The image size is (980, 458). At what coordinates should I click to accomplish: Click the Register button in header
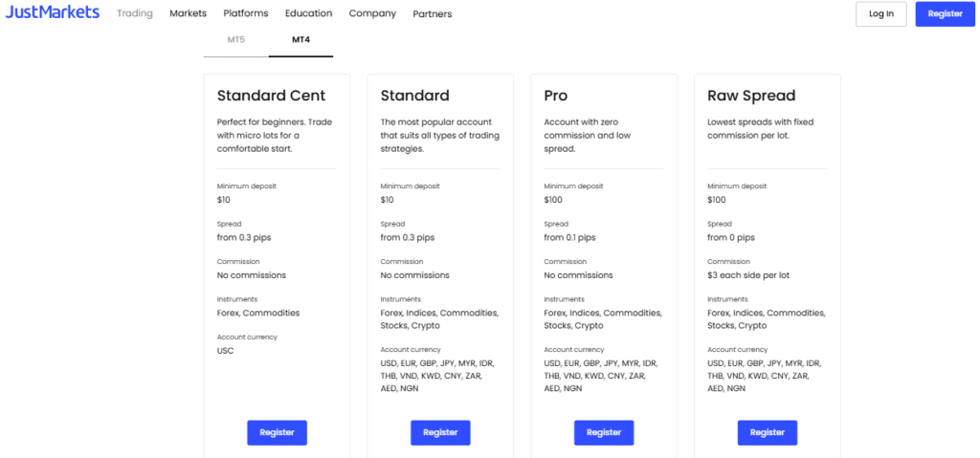click(x=945, y=13)
